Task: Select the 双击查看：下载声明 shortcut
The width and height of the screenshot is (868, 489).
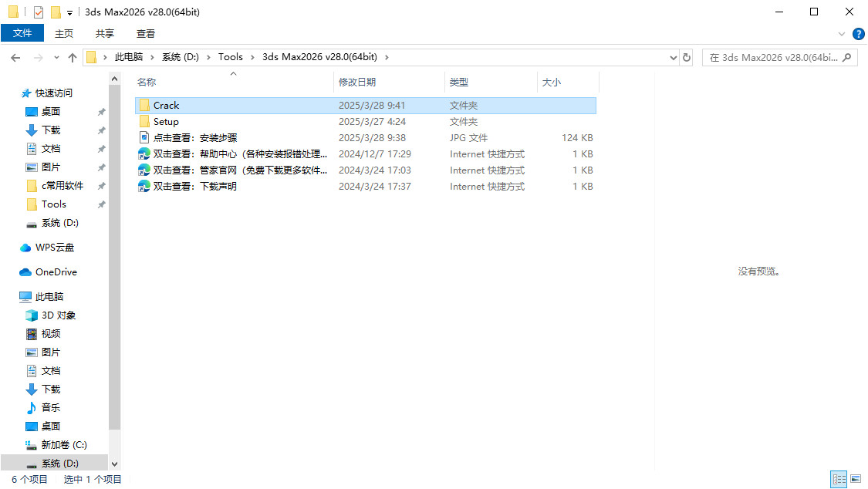Action: (x=366, y=187)
